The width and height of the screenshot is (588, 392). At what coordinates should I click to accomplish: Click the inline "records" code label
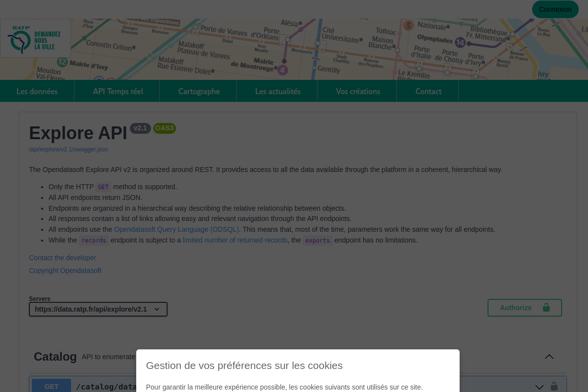(94, 241)
